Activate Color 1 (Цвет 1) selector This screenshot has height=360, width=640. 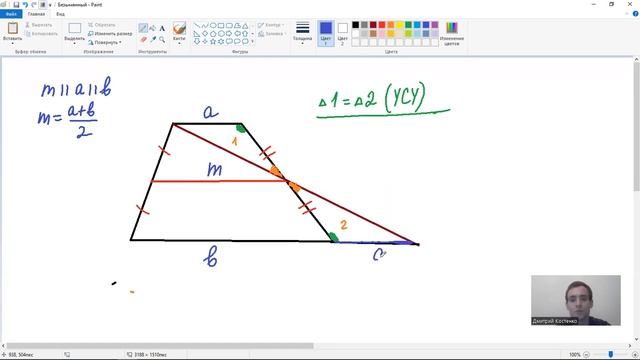326,33
